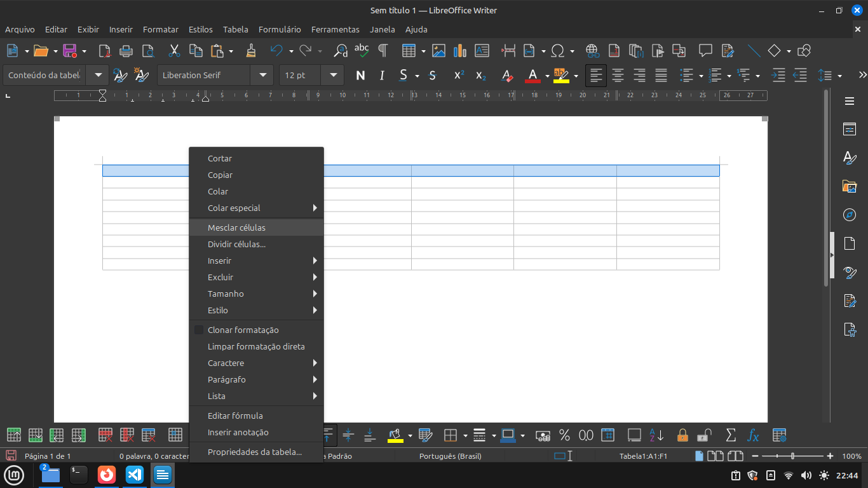Open Styles panel in right sidebar

click(x=850, y=158)
